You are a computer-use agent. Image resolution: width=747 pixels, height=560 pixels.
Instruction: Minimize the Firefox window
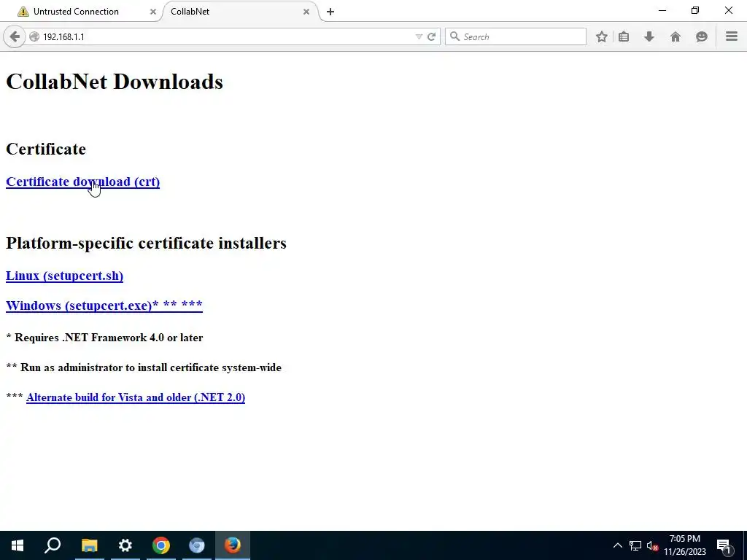pyautogui.click(x=662, y=10)
